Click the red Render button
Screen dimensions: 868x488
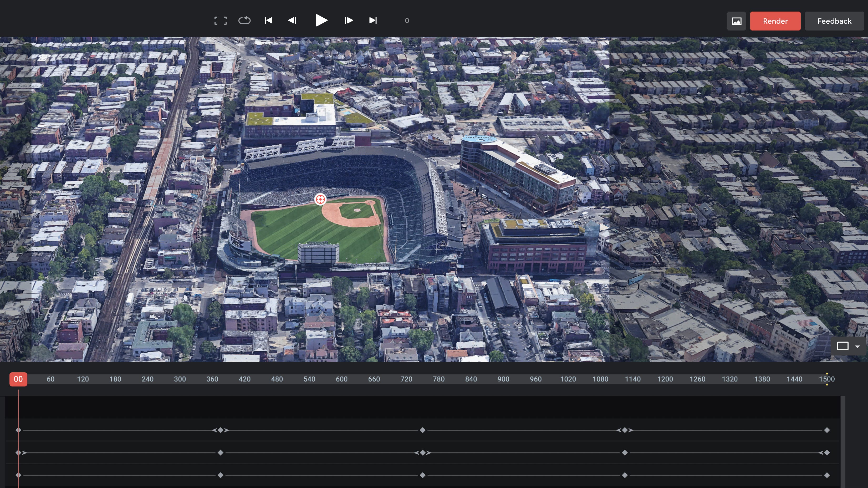(775, 21)
